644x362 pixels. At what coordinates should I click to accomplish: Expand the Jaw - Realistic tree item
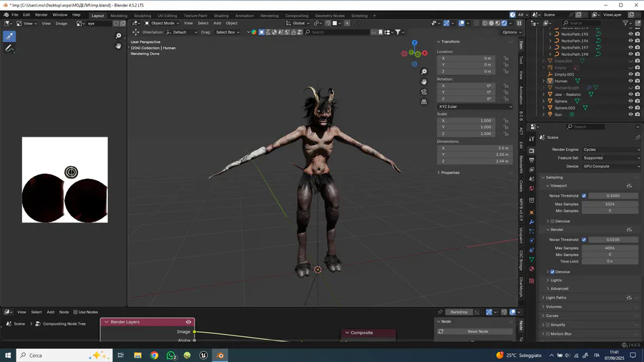point(544,94)
